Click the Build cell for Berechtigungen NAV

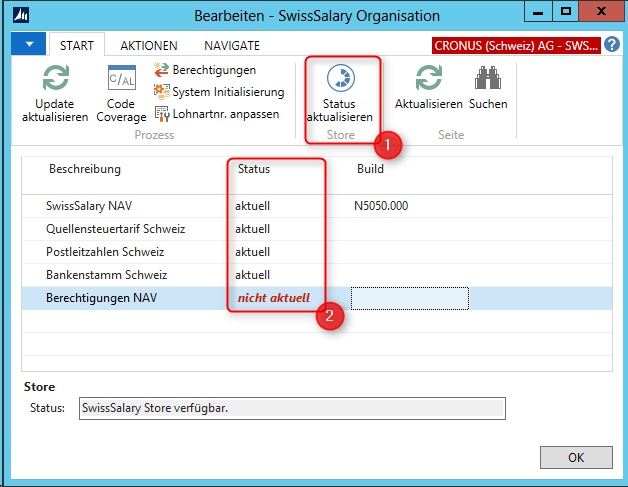click(x=409, y=298)
